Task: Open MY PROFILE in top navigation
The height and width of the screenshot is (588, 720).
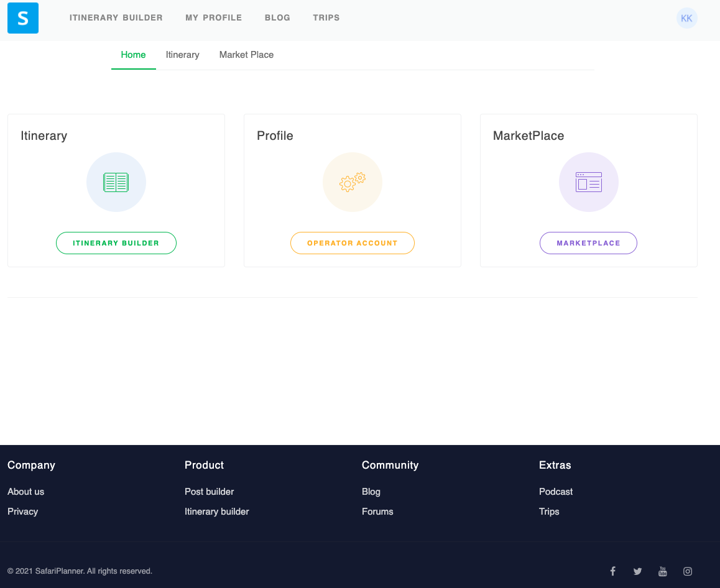Action: tap(213, 17)
